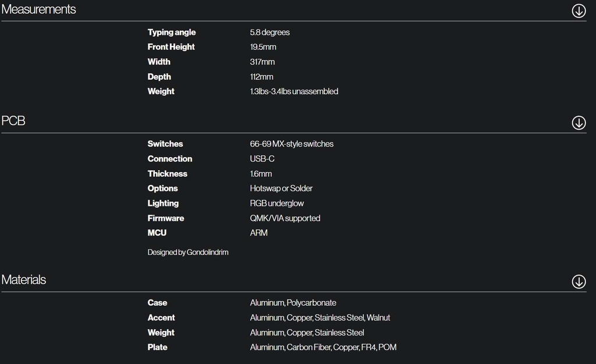
Task: Click the PCB section down-arrow icon
Action: (x=579, y=122)
